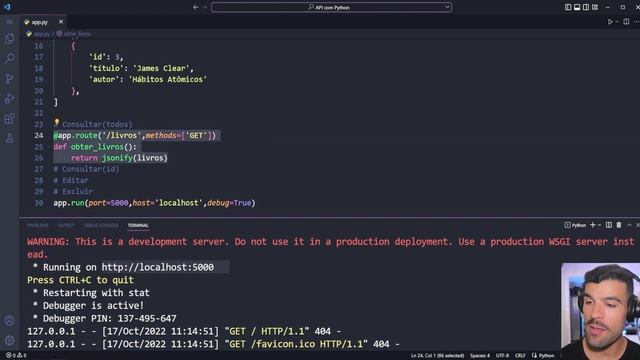Close the terminal panel
The height and width of the screenshot is (360, 640).
click(638, 225)
